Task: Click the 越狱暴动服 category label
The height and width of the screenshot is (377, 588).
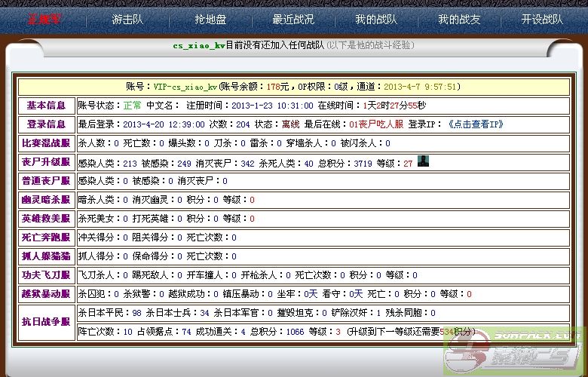Action: (x=46, y=294)
